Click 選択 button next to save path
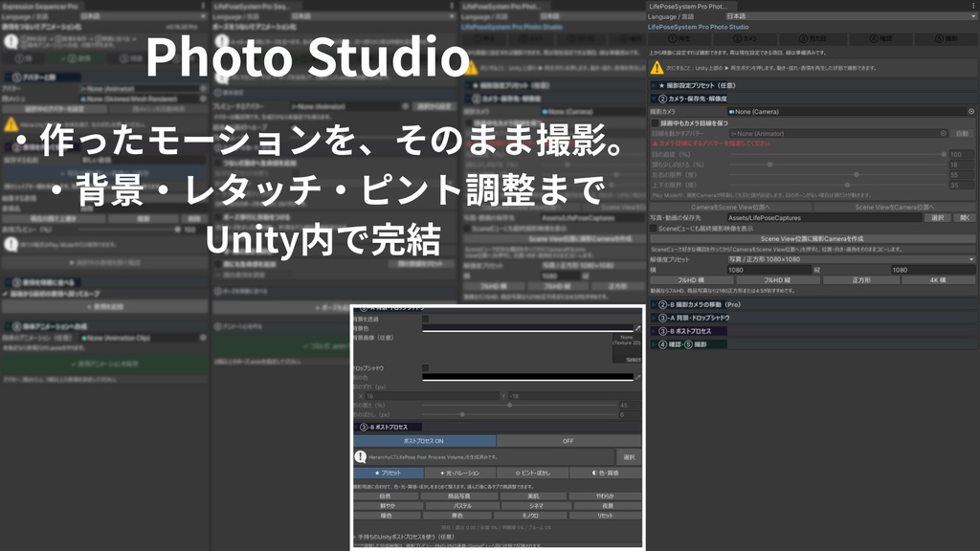 click(x=938, y=217)
